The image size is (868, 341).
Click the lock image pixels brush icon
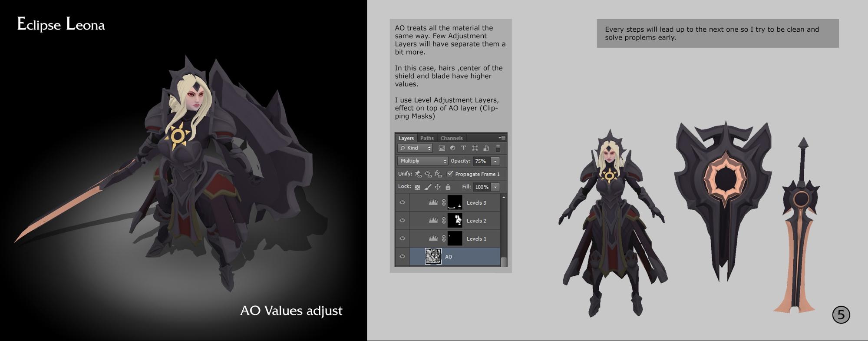[x=428, y=187]
